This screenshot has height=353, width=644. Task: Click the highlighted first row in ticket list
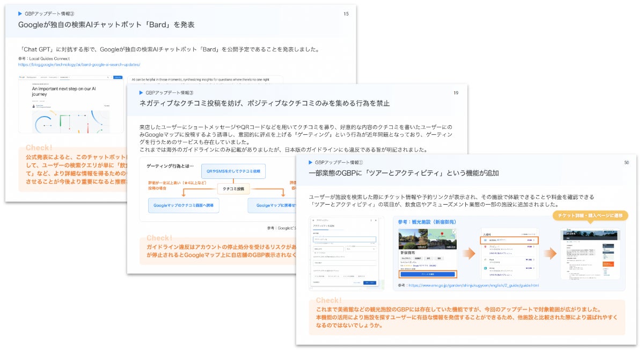pyautogui.click(x=509, y=240)
